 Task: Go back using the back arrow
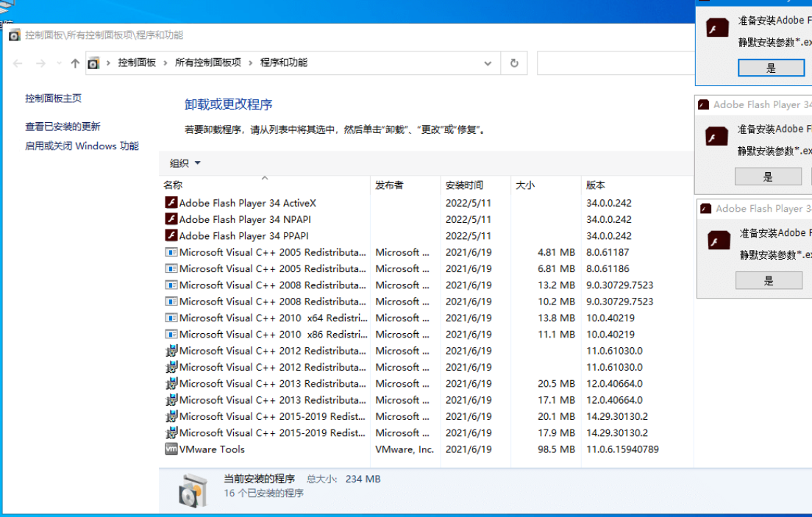(18, 63)
